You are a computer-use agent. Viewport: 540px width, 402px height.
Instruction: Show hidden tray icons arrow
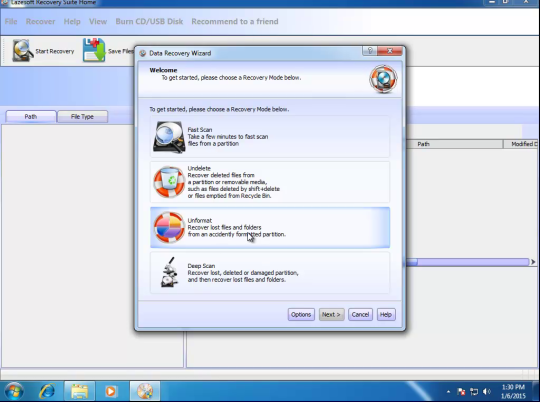pyautogui.click(x=448, y=392)
